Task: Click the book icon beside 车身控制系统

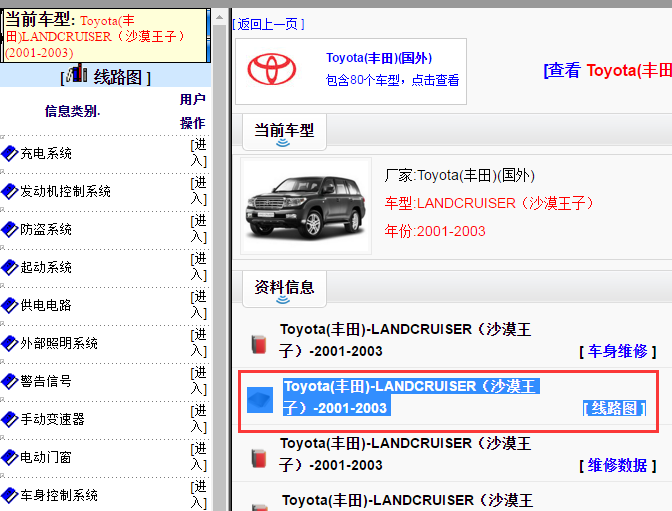Action: tap(9, 495)
